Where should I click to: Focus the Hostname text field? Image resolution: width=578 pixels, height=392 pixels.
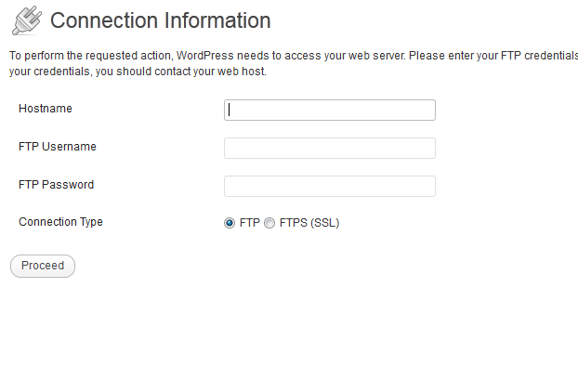click(330, 110)
